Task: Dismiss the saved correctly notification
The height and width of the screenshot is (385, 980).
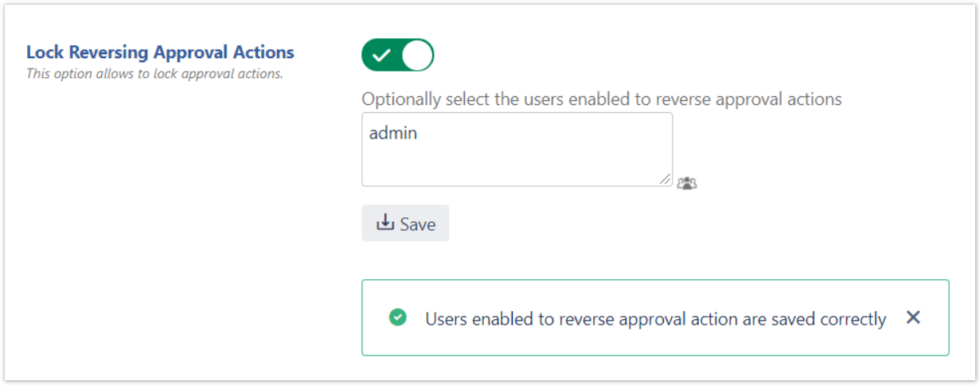Action: coord(913,317)
